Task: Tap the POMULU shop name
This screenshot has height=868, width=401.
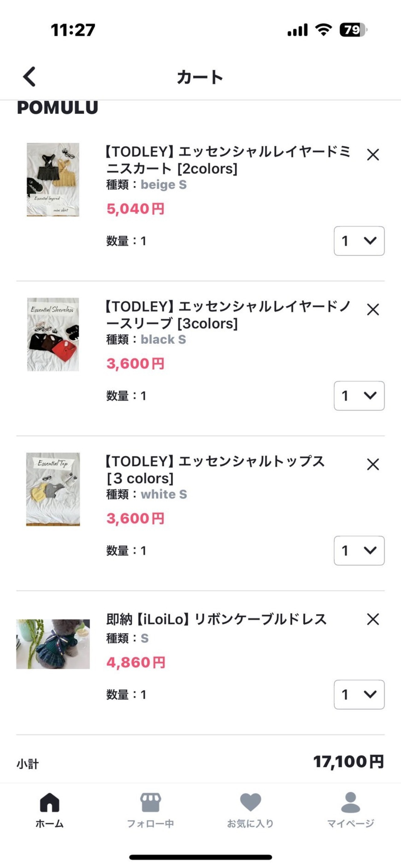Action: click(x=58, y=108)
